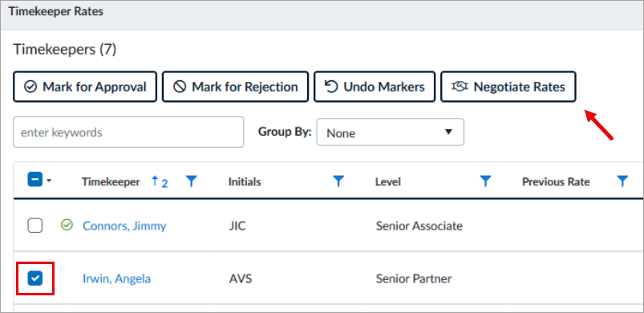Click the Timekeeper Rates panel title

coord(56,11)
